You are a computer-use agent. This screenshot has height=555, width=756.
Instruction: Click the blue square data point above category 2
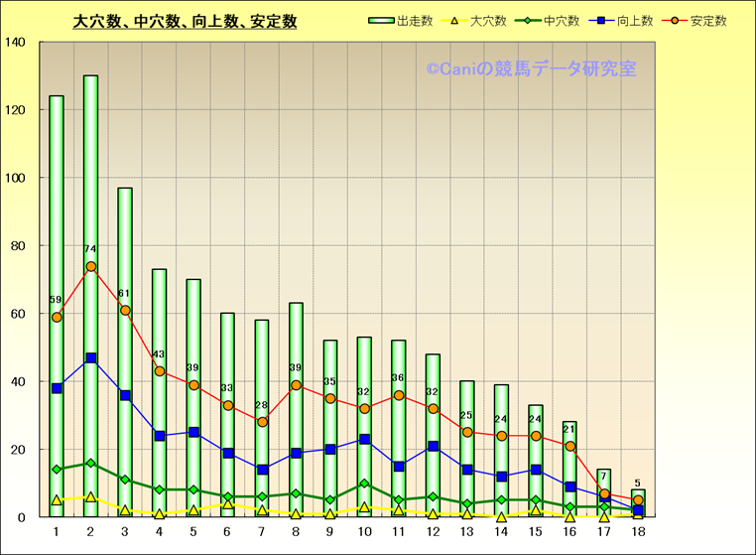(x=91, y=357)
